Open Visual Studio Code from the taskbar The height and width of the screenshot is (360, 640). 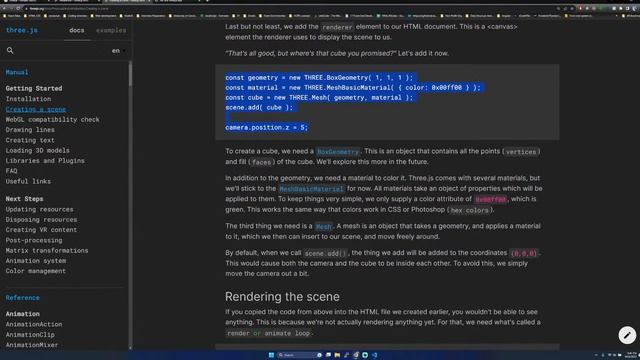(x=374, y=355)
